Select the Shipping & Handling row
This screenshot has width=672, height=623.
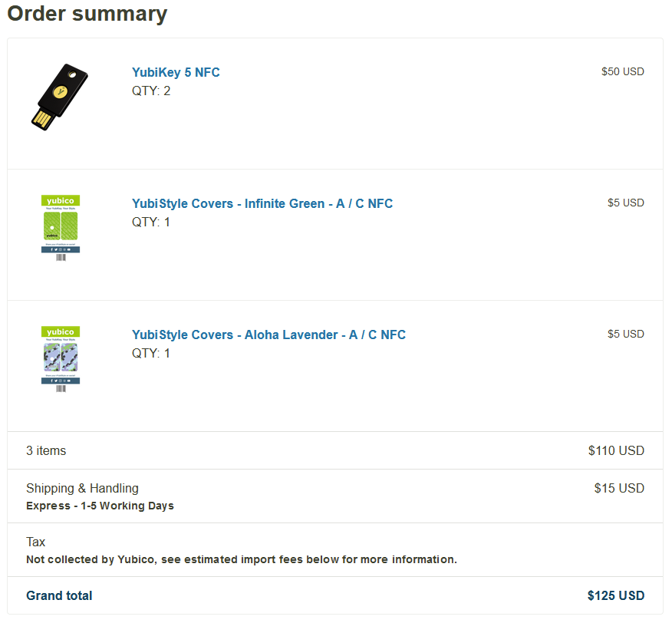[x=82, y=488]
